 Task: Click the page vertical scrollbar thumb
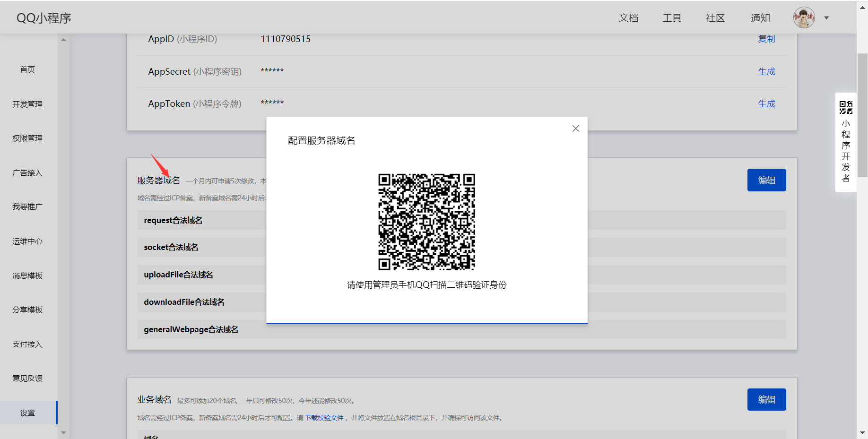[x=862, y=115]
